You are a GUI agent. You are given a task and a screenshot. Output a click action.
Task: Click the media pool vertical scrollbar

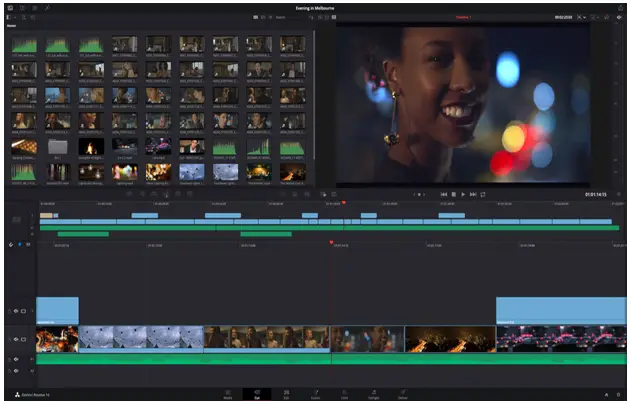pos(313,95)
